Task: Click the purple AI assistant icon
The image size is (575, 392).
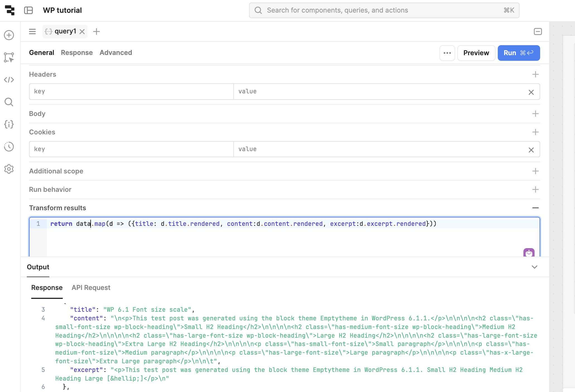Action: click(529, 253)
